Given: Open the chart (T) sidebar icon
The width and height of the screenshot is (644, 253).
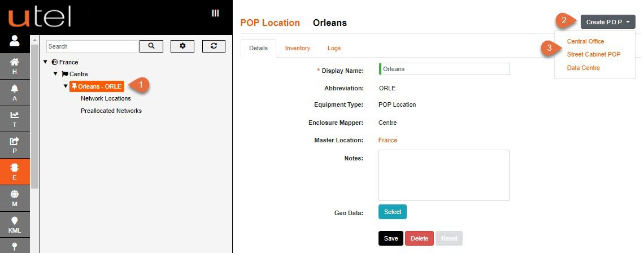Looking at the screenshot, I should [15, 119].
